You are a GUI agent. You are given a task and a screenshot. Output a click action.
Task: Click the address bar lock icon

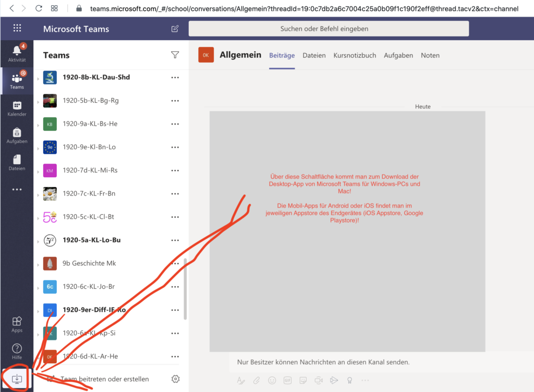[79, 8]
